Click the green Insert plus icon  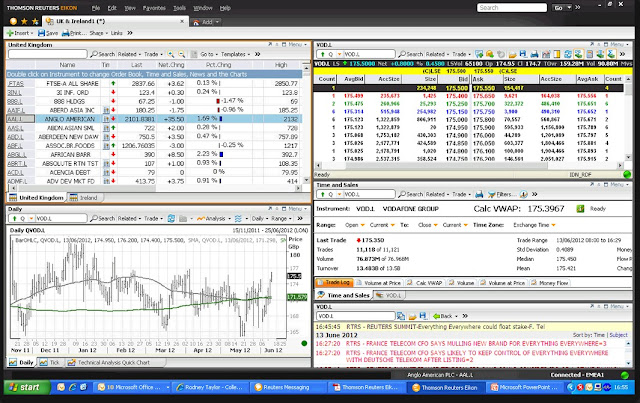click(x=10, y=33)
